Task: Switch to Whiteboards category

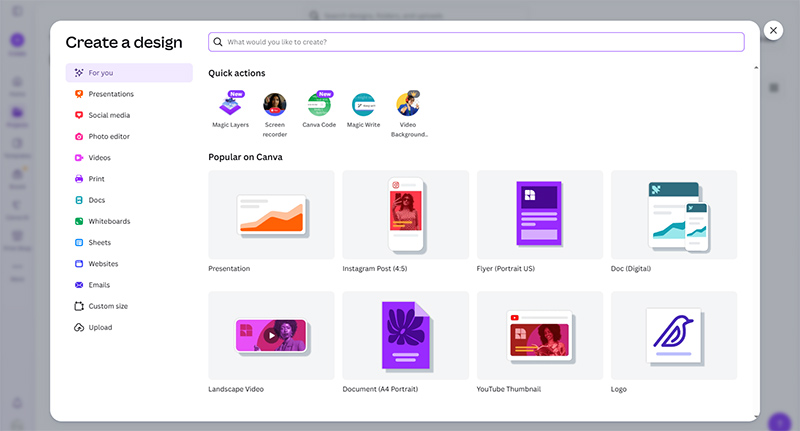Action: pyautogui.click(x=129, y=221)
